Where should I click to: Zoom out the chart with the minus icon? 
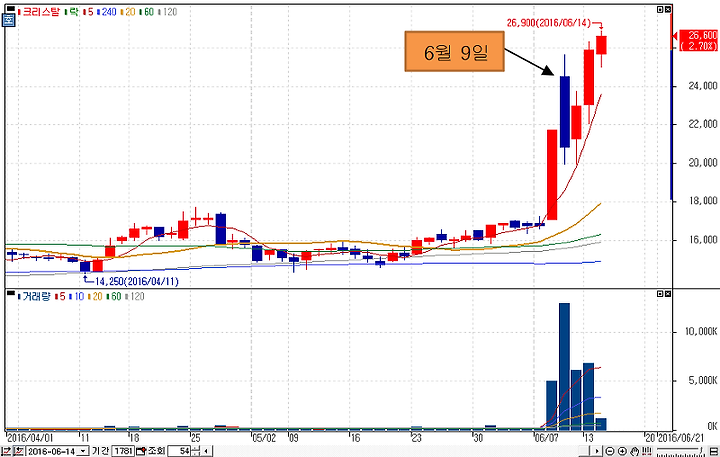610,451
